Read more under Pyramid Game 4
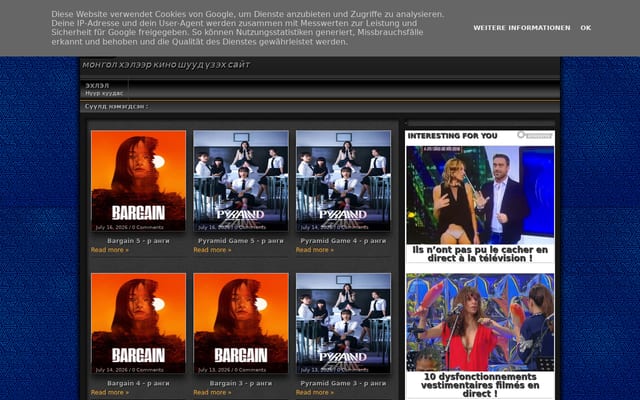 [315, 250]
